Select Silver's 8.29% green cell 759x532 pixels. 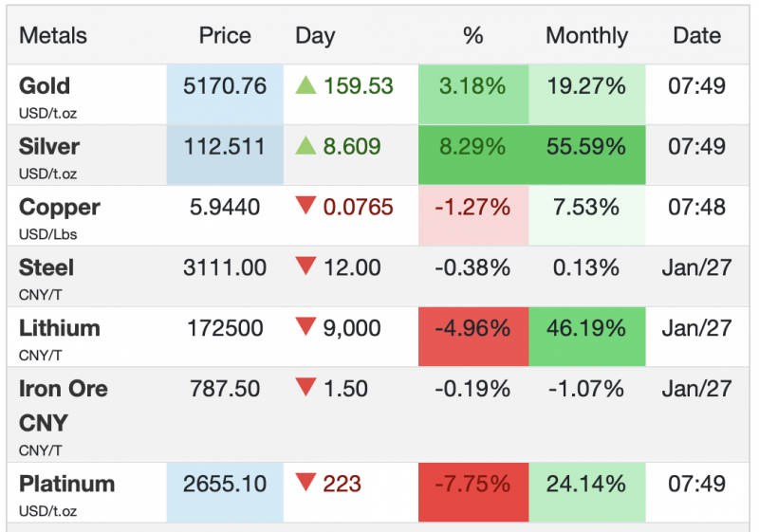click(x=472, y=147)
